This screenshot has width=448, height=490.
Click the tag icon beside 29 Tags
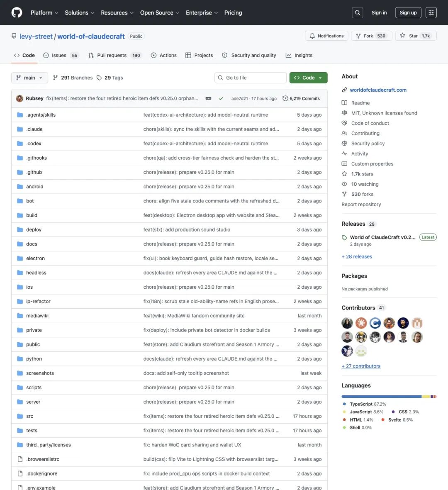pyautogui.click(x=99, y=78)
